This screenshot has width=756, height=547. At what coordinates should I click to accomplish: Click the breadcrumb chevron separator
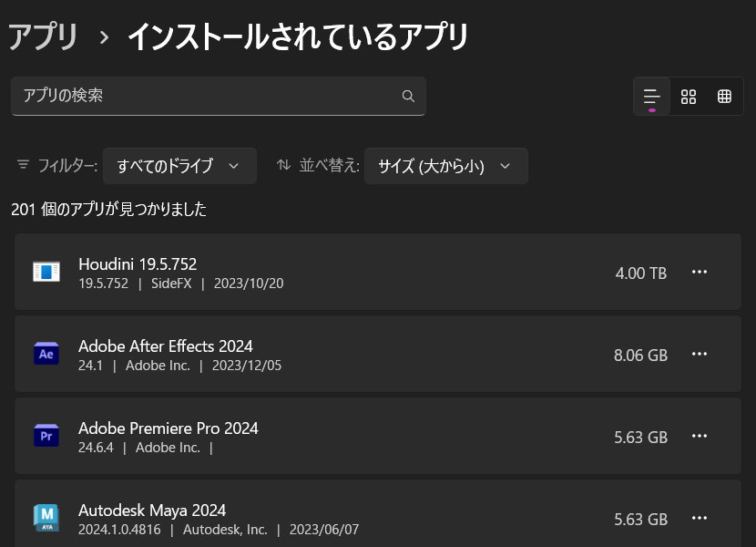point(104,37)
